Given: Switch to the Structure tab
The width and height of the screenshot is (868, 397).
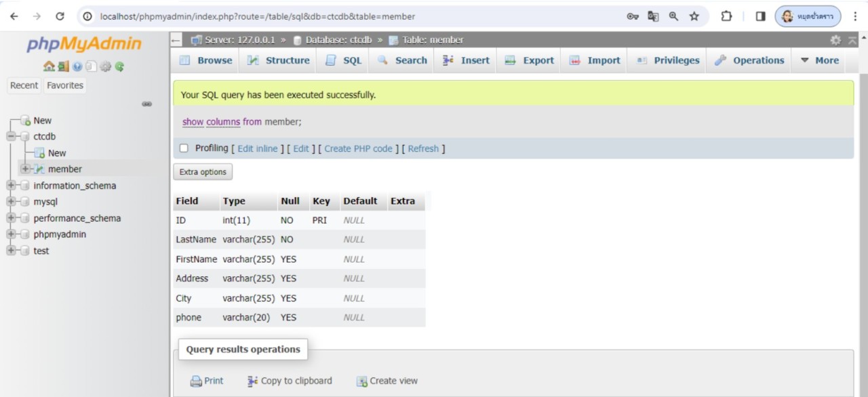Looking at the screenshot, I should click(x=279, y=60).
